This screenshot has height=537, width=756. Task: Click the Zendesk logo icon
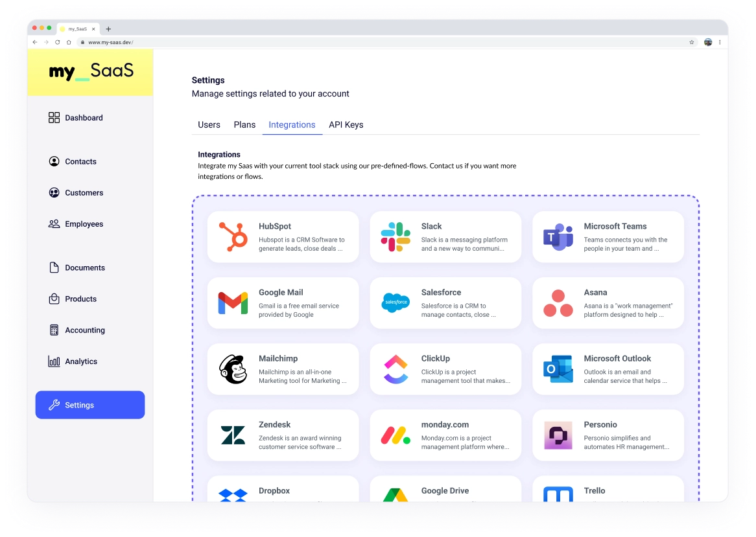(x=233, y=435)
